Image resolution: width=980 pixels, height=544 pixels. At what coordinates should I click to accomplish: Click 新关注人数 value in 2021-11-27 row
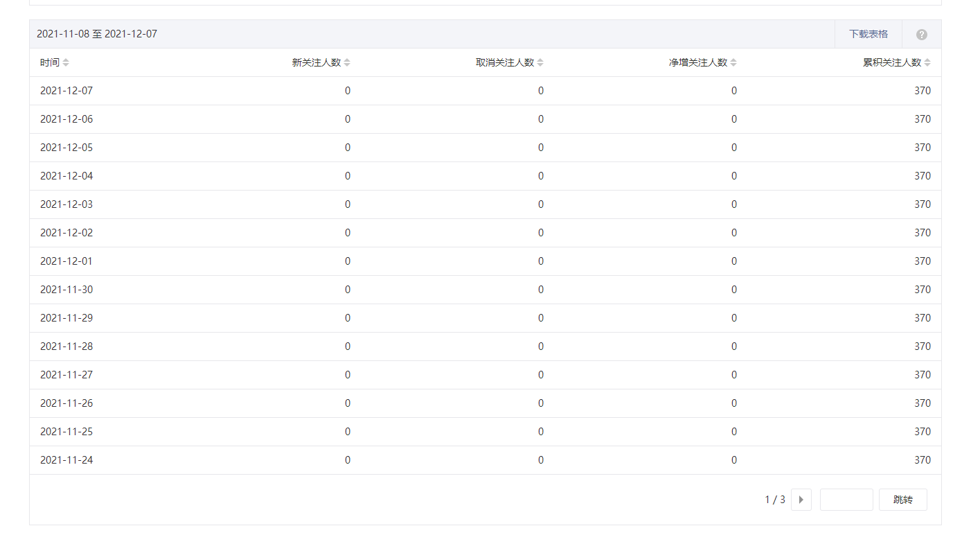coord(348,375)
